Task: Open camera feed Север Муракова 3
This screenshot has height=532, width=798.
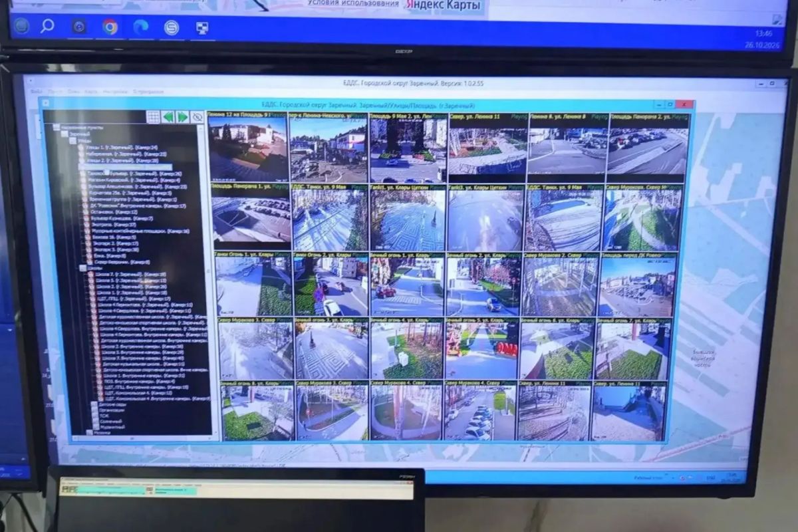Action: [x=256, y=349]
